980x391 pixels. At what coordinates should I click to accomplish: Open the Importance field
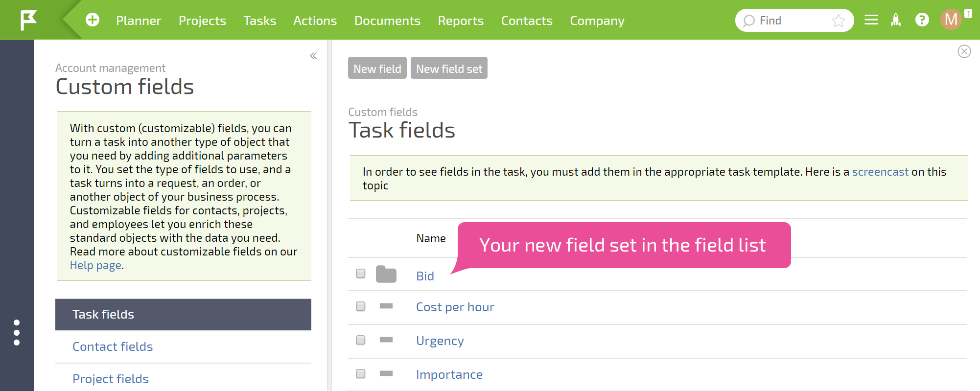449,374
